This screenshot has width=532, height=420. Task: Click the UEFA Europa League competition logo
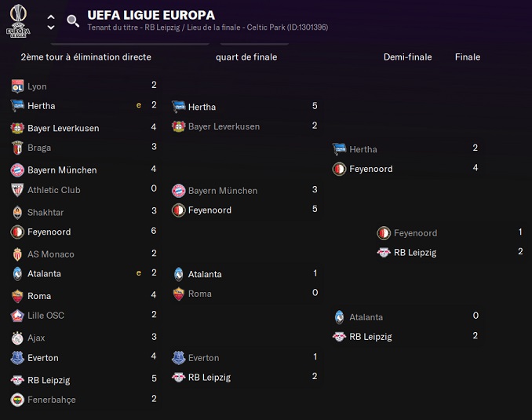point(17,21)
